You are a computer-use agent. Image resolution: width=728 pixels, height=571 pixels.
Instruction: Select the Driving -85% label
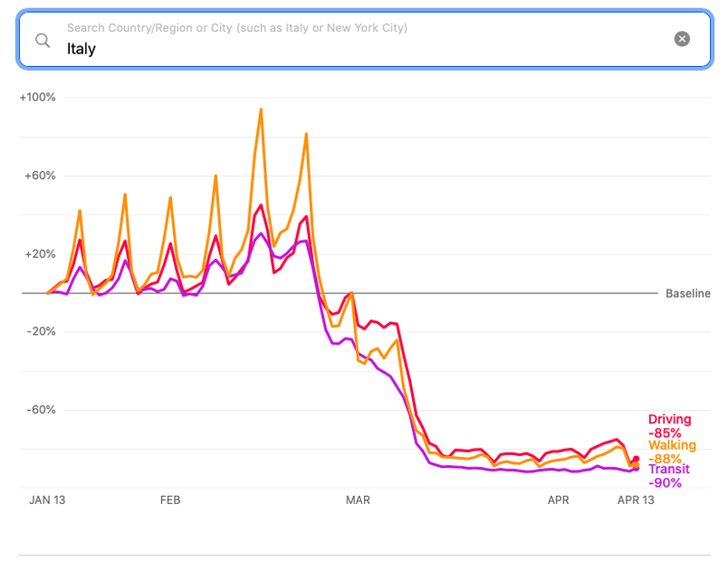(x=669, y=426)
